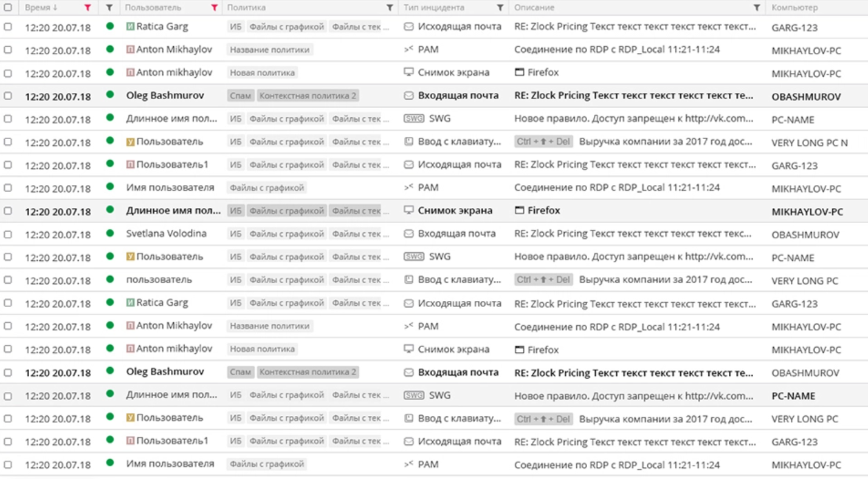The width and height of the screenshot is (868, 479).
Task: Click the keyboard-input icon in lowercase пользователь's row
Action: (x=409, y=280)
